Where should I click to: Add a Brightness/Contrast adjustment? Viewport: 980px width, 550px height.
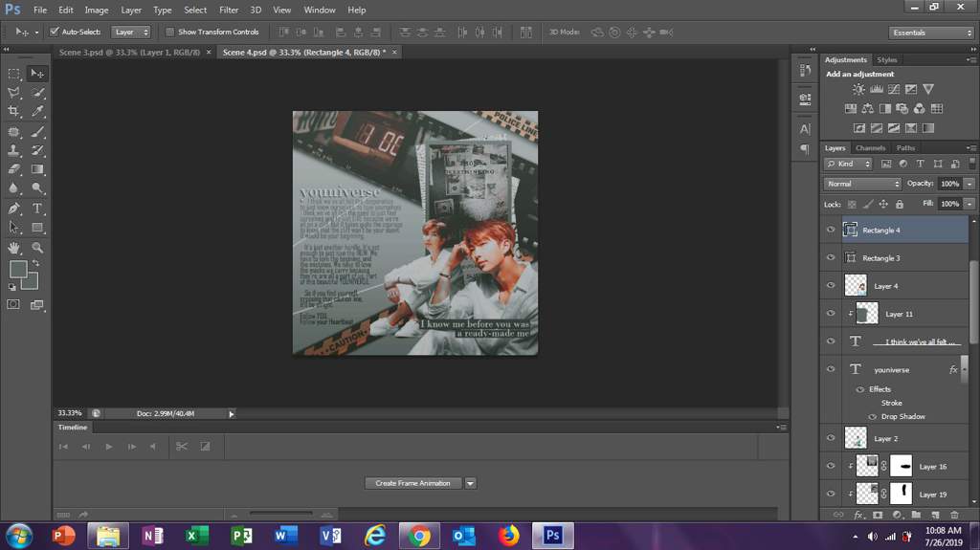(x=858, y=89)
